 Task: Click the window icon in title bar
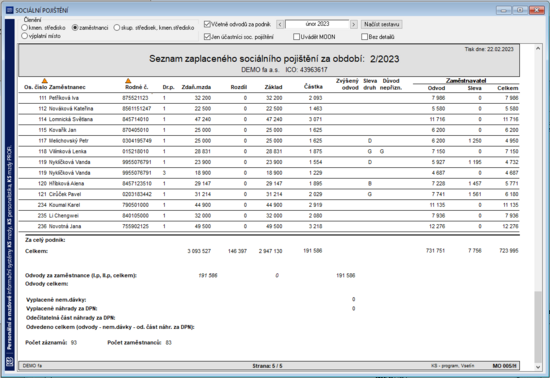click(9, 10)
